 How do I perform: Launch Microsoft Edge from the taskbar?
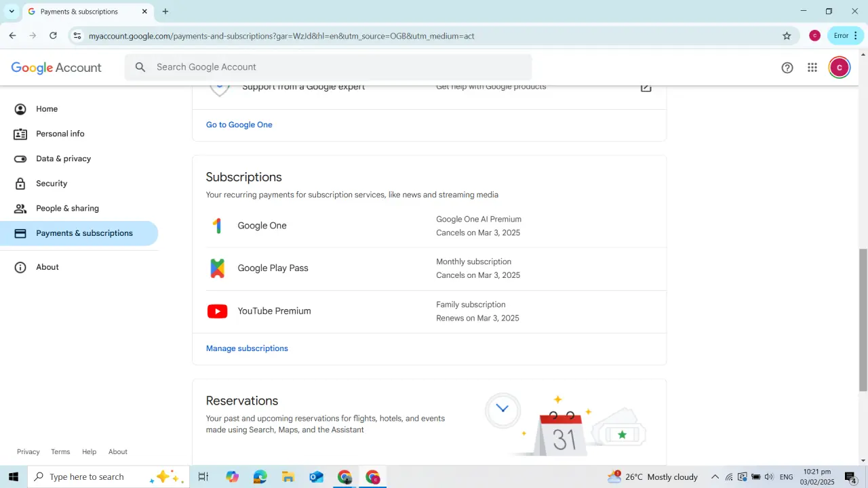(260, 477)
